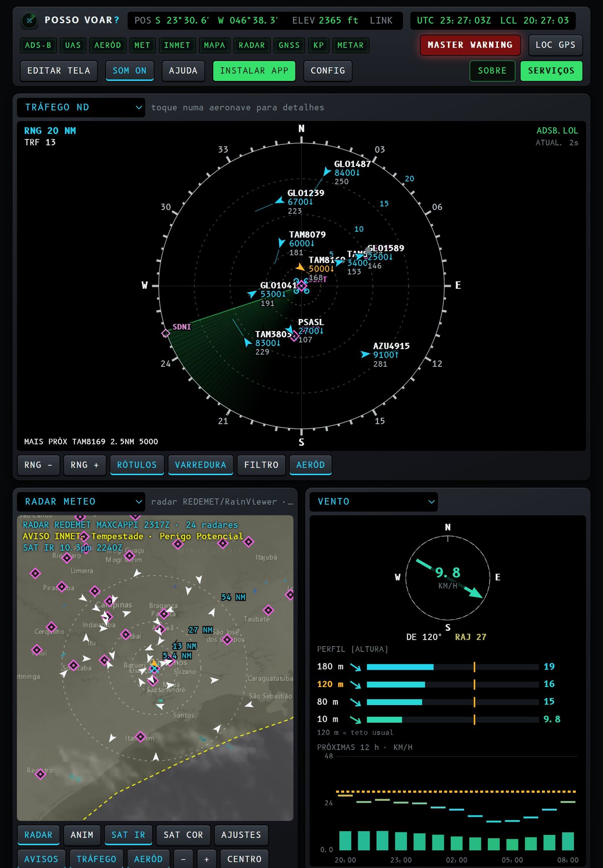Toggle the VARREDURA sweep effect
The image size is (603, 868).
[200, 465]
